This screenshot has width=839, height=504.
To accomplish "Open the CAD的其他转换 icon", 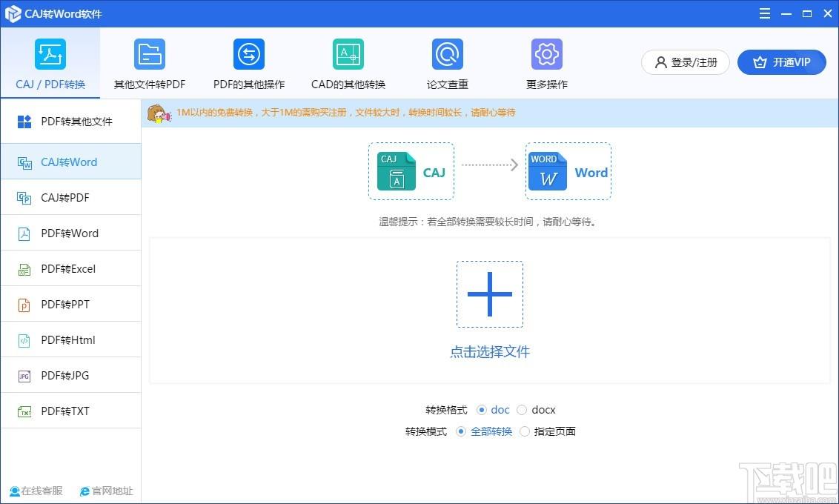I will (348, 54).
